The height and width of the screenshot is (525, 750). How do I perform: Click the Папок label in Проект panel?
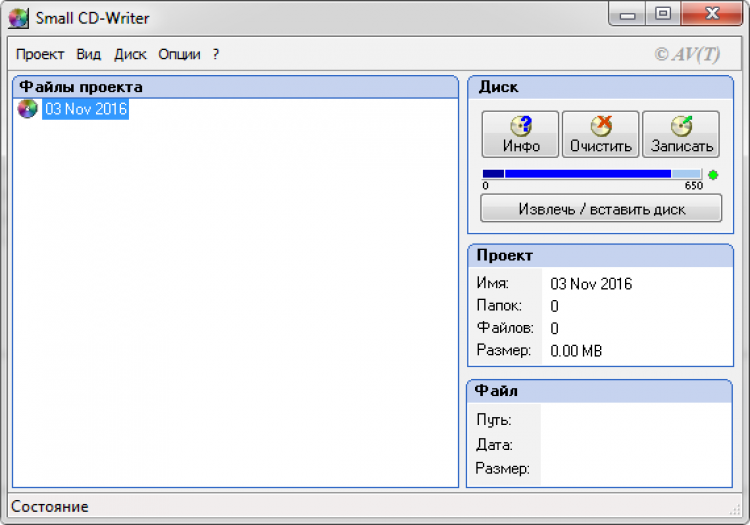pyautogui.click(x=499, y=305)
